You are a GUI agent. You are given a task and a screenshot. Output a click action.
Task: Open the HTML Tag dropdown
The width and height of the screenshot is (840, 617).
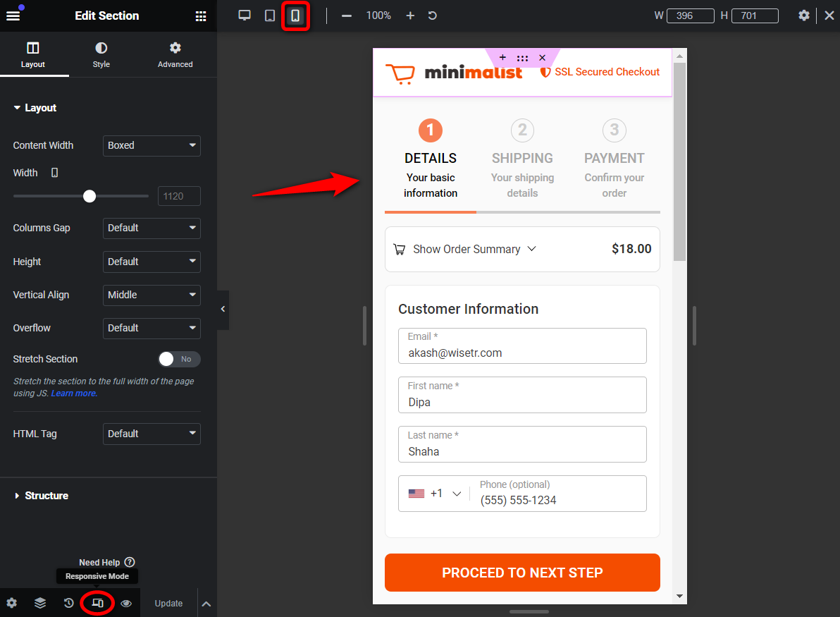pos(152,434)
